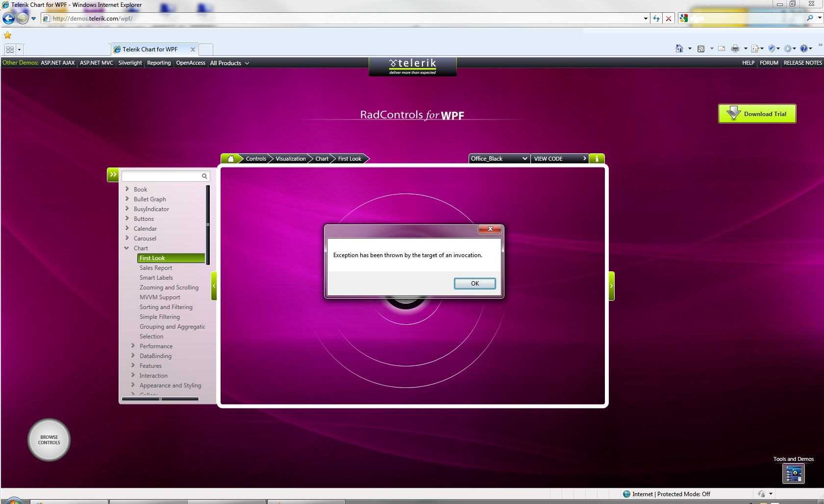Select the Visualization breadcrumb item
The height and width of the screenshot is (504, 824).
(291, 159)
